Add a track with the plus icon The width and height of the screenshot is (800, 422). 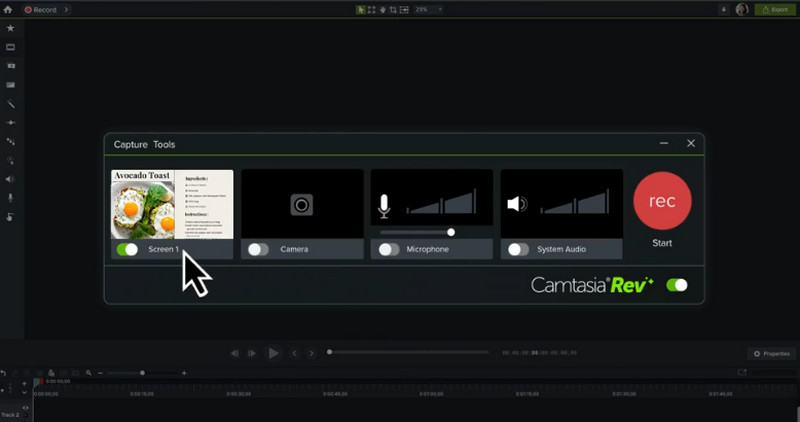24,383
